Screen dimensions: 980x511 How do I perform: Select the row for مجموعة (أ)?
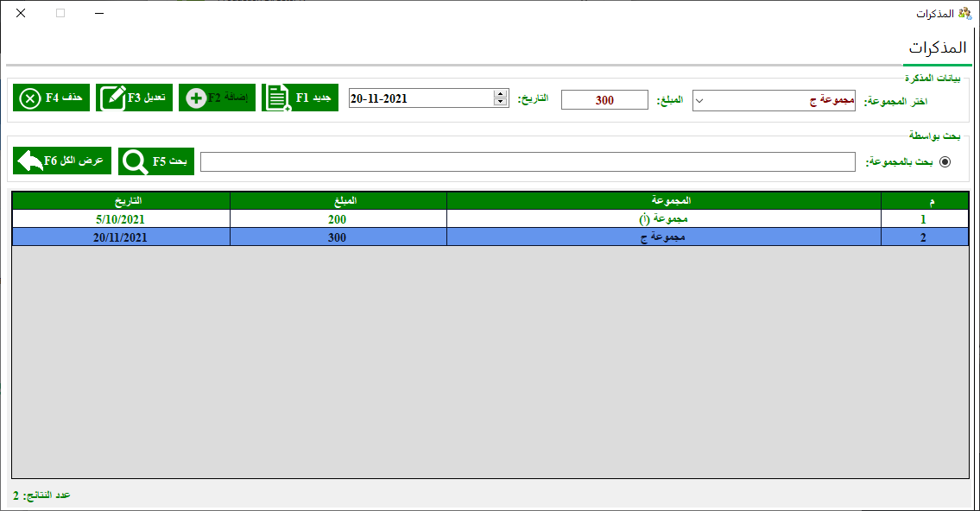663,219
